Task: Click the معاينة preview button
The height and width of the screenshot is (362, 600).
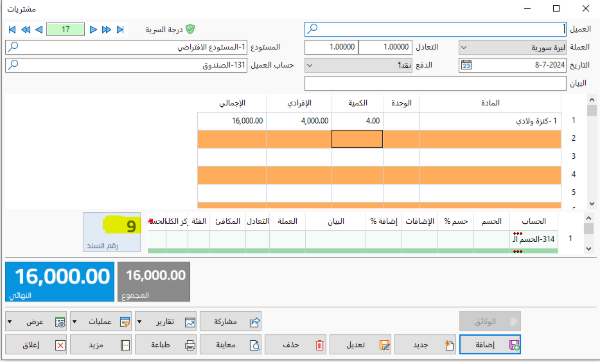Action: click(231, 345)
